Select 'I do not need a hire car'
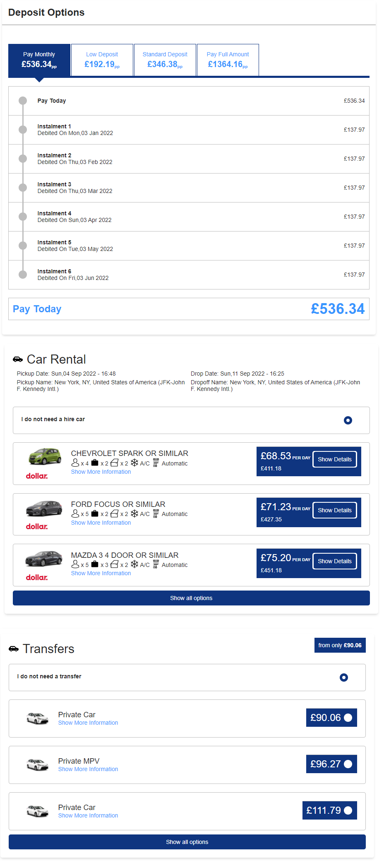Viewport: 384px width, 868px height. point(348,420)
